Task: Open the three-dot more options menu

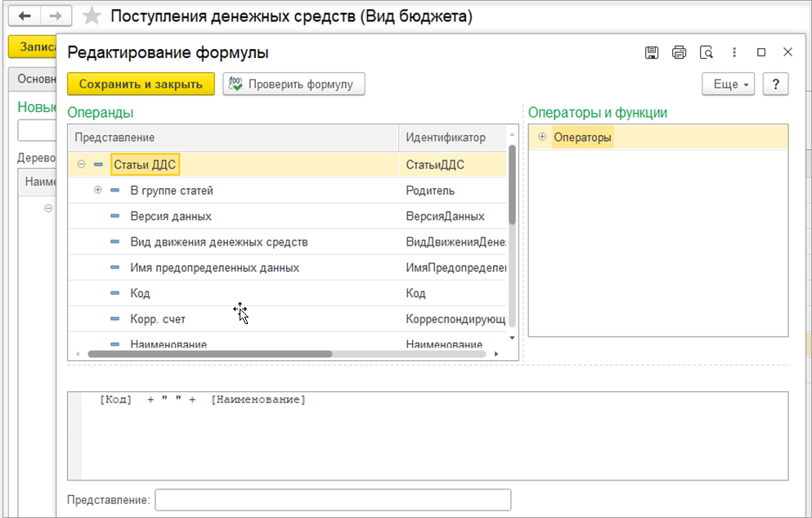Action: tap(734, 52)
